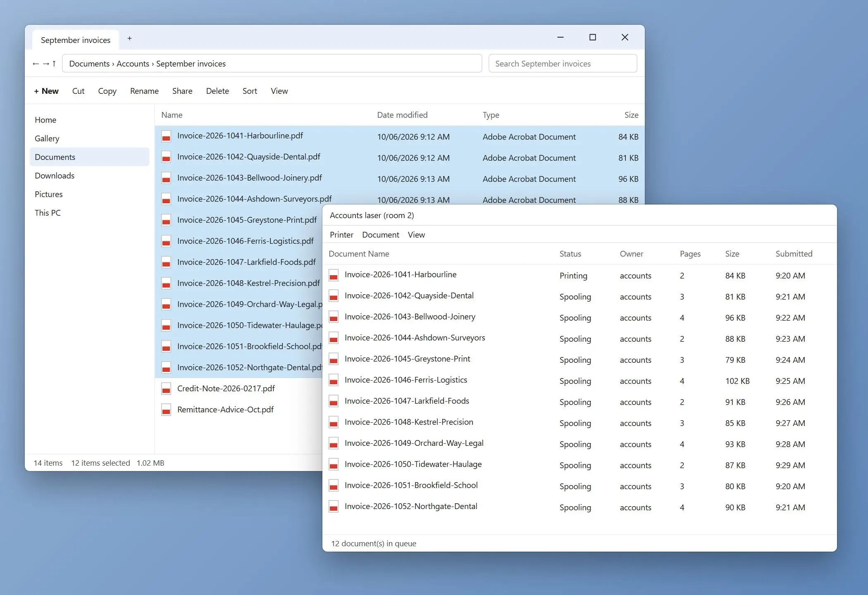Click Cut in the Explorer toolbar
This screenshot has height=595, width=868.
pyautogui.click(x=78, y=91)
